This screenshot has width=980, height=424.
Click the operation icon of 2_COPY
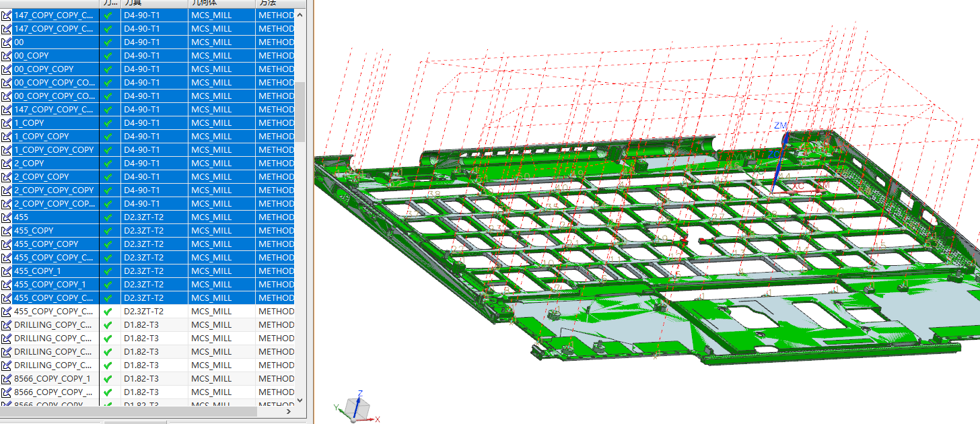point(6,164)
